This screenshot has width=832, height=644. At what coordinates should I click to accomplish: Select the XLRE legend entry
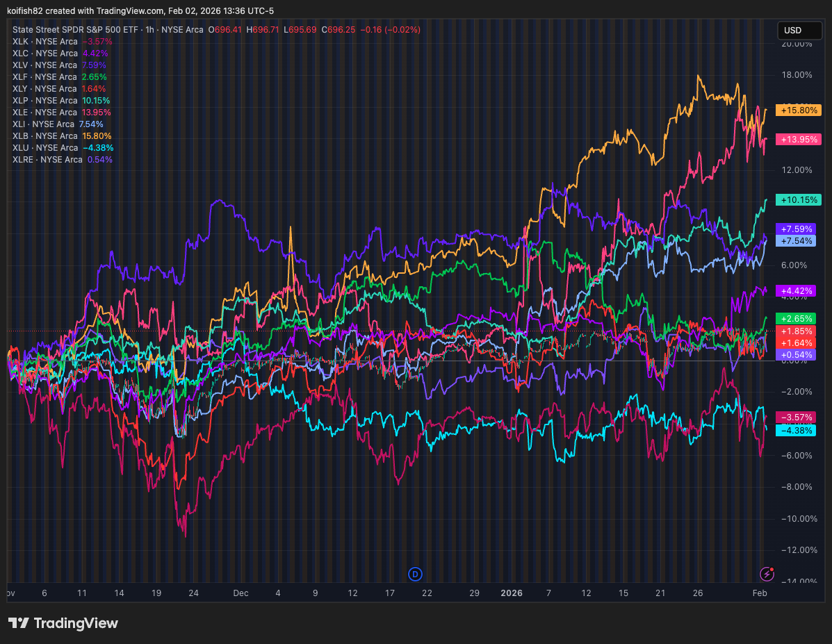coord(62,160)
